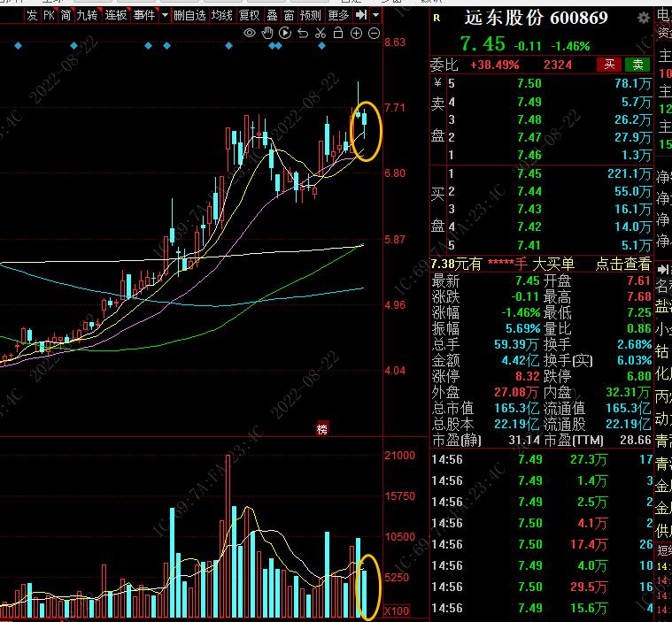The height and width of the screenshot is (622, 672).
Task: Click the ¥ icon beside sell level 5
Action: click(437, 82)
